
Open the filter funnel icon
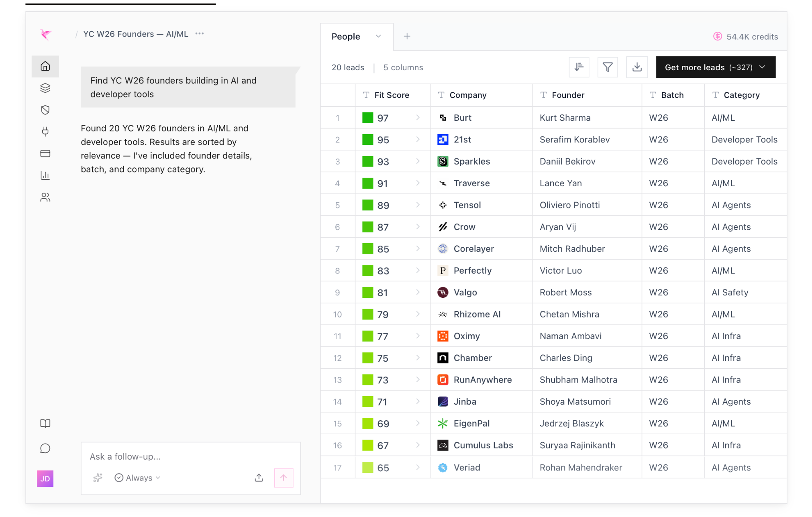[x=608, y=67]
